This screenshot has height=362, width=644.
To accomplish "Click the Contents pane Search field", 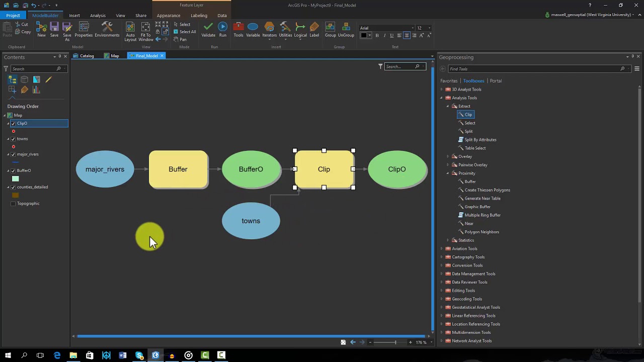I will (35, 69).
